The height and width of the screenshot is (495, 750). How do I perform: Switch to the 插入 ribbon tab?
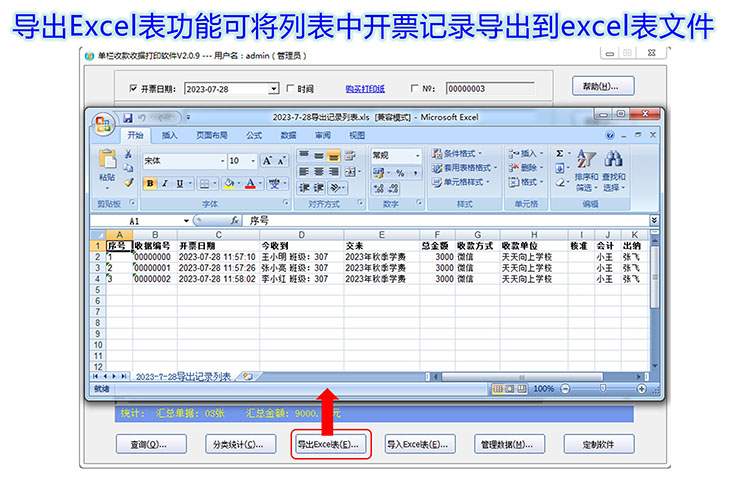(x=170, y=135)
